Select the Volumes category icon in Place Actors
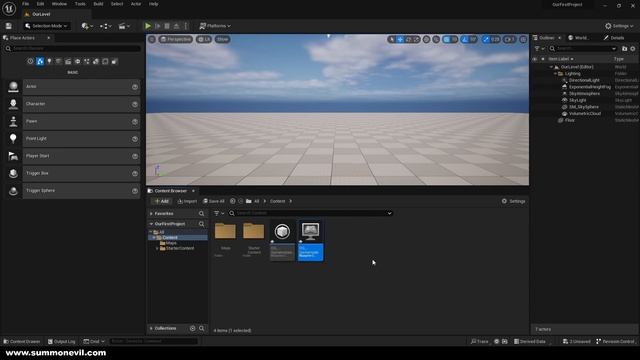Image resolution: width=640 pixels, height=360 pixels. [105, 61]
